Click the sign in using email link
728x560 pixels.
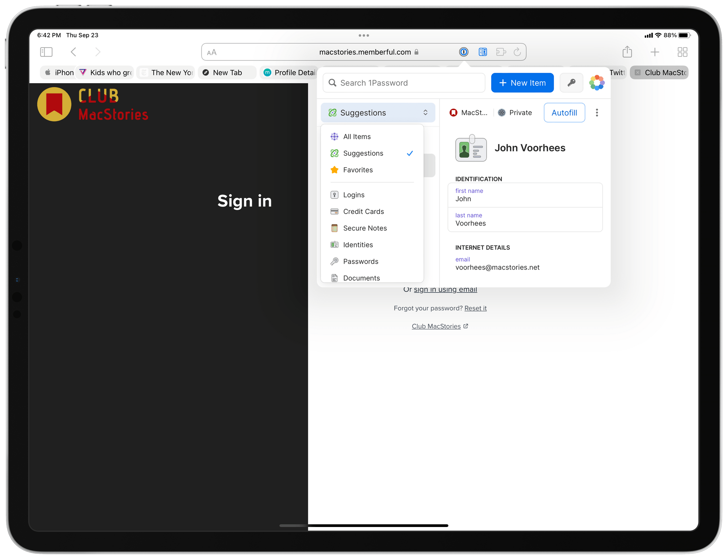click(x=446, y=289)
